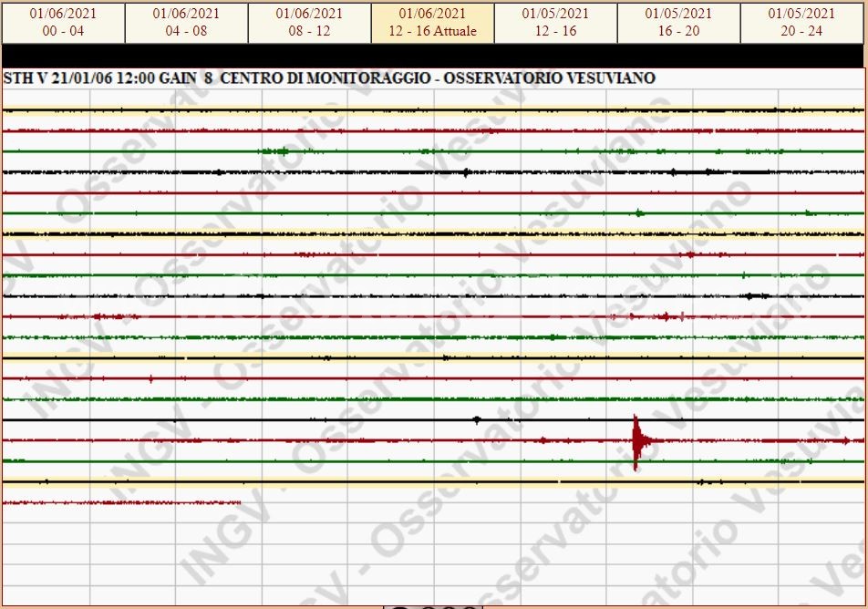Open the 01/06/2021 00 - 04 tab

tap(63, 23)
